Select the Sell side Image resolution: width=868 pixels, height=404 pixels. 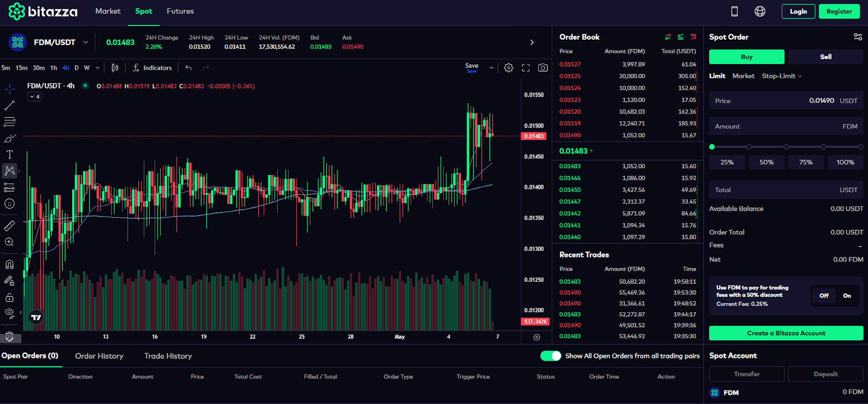click(x=826, y=56)
